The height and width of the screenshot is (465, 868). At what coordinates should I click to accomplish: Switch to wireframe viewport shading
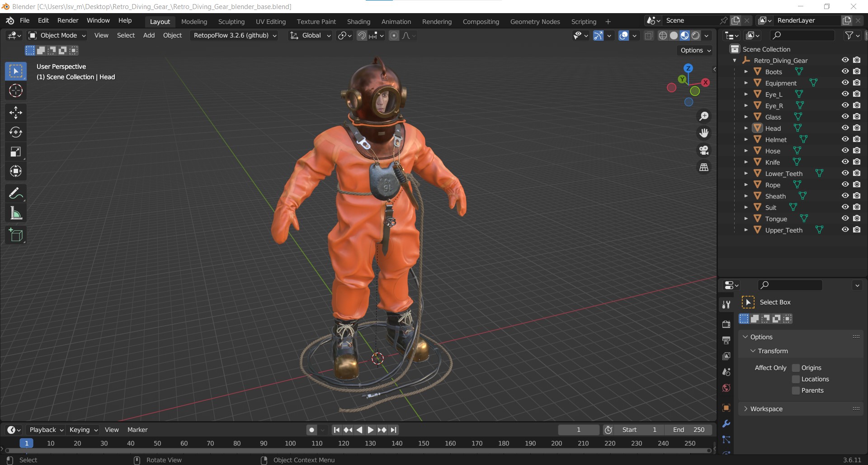[663, 35]
